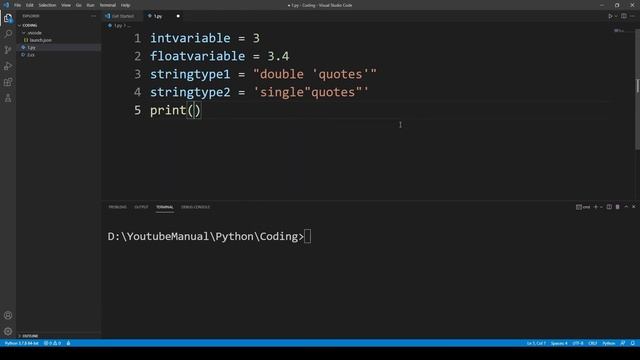The height and width of the screenshot is (360, 640).
Task: Switch to the Debug Console tab
Action: click(x=196, y=207)
